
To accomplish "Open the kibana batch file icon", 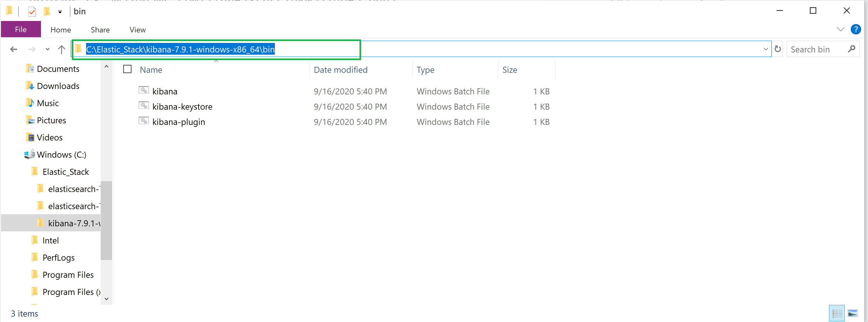I will 144,91.
